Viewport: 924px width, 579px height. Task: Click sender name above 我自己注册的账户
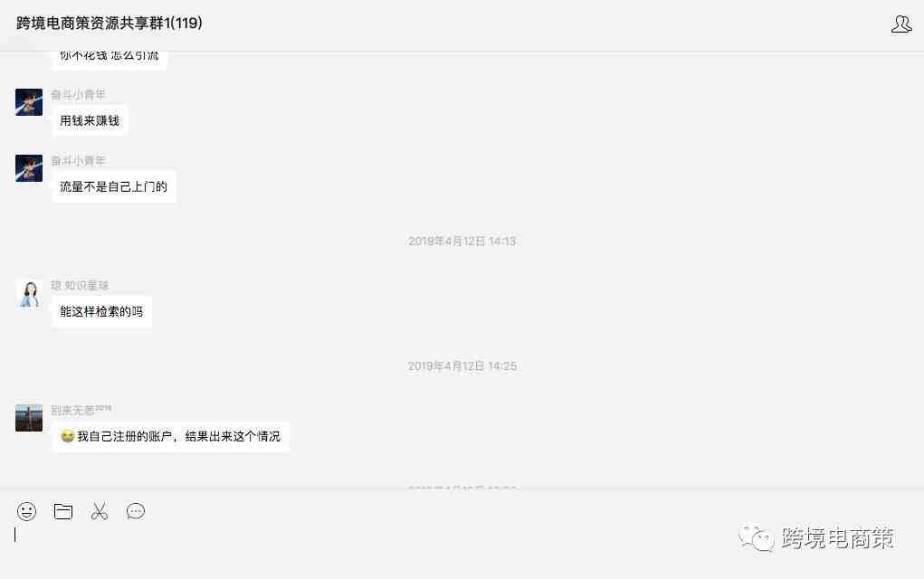click(81, 409)
